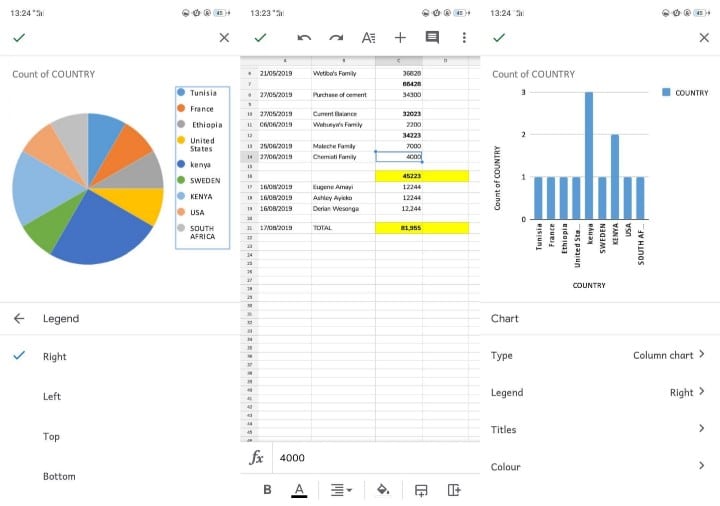
Task: Select the cell 'TOTAL'
Action: (x=343, y=228)
